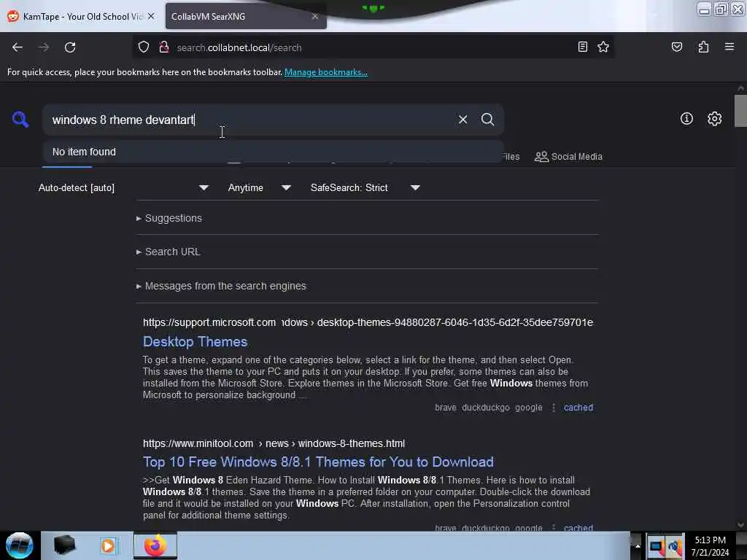Viewport: 747px width, 560px height.
Task: Click 'duckduckgo' engine label under Desktop Themes
Action: coord(485,408)
